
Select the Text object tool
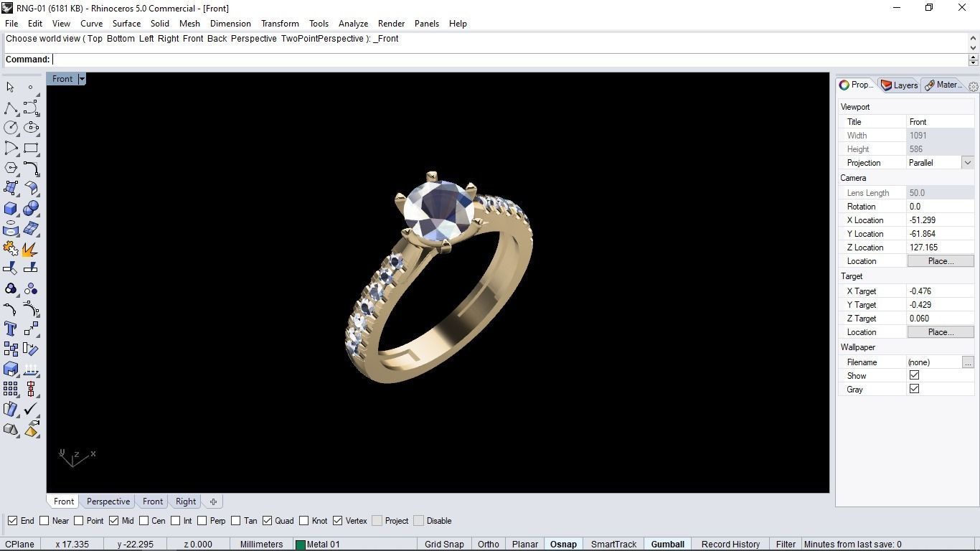(x=10, y=329)
